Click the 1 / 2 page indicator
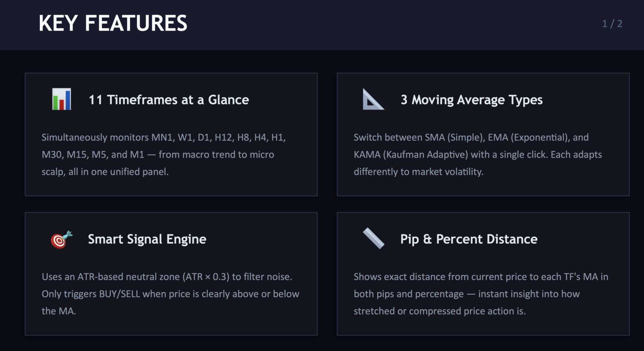Image resolution: width=644 pixels, height=351 pixels. [612, 24]
